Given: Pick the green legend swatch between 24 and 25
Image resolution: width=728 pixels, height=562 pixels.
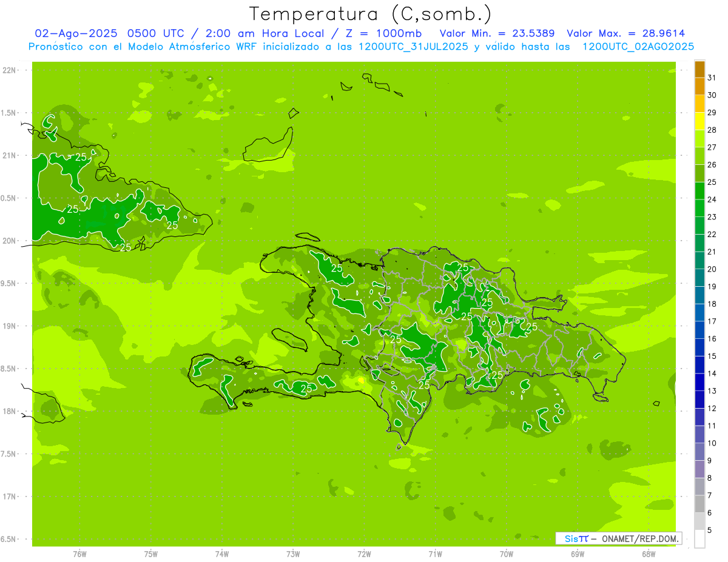Looking at the screenshot, I should (700, 190).
